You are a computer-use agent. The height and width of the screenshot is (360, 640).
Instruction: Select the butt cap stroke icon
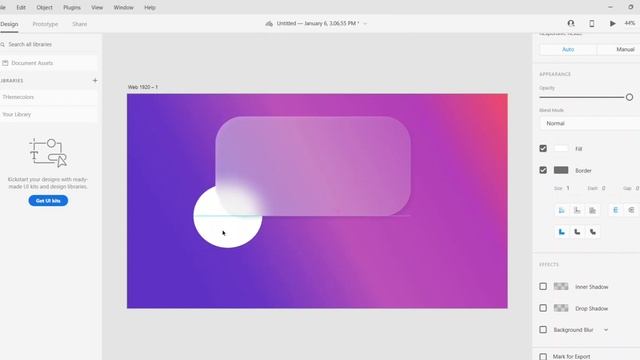[616, 210]
